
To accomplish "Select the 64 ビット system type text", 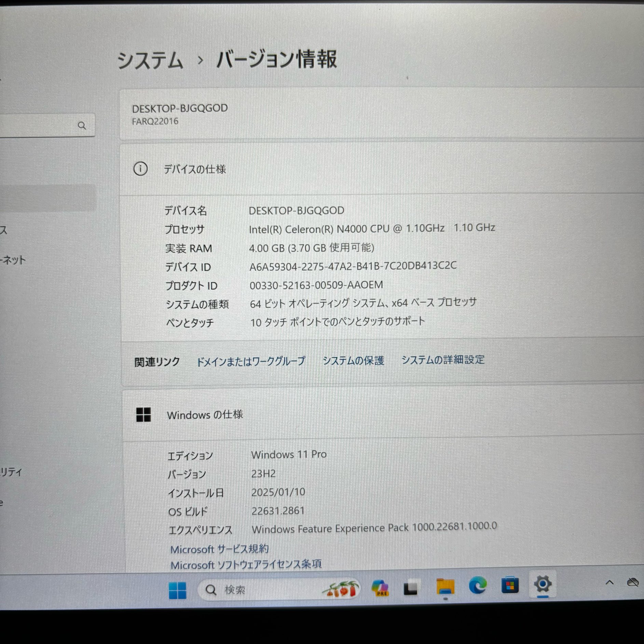I will tap(363, 303).
